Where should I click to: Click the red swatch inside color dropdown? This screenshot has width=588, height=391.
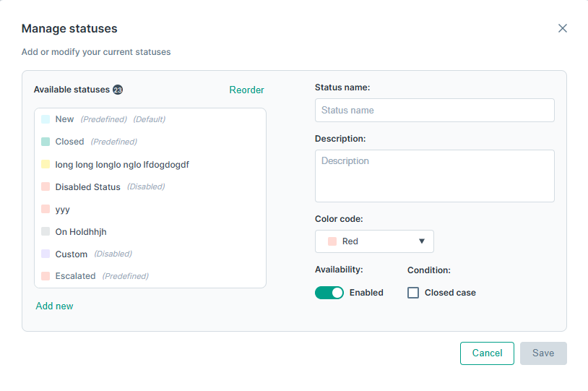point(332,241)
